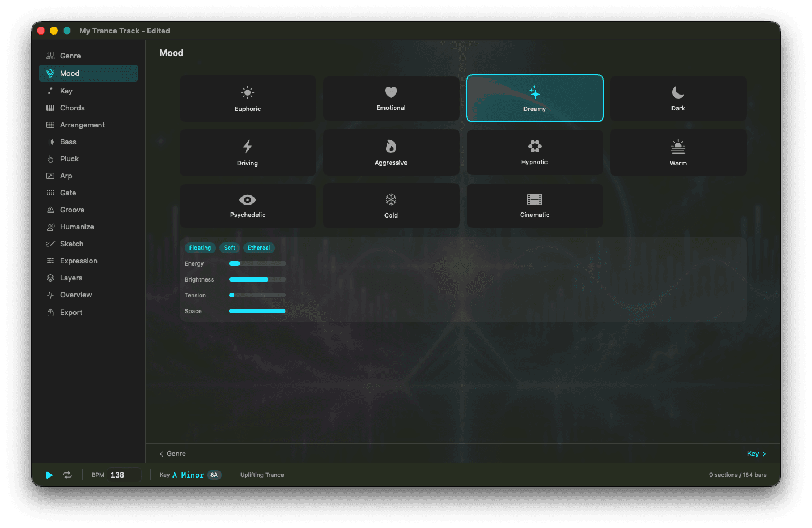Select the Cinematic mood card

point(535,206)
